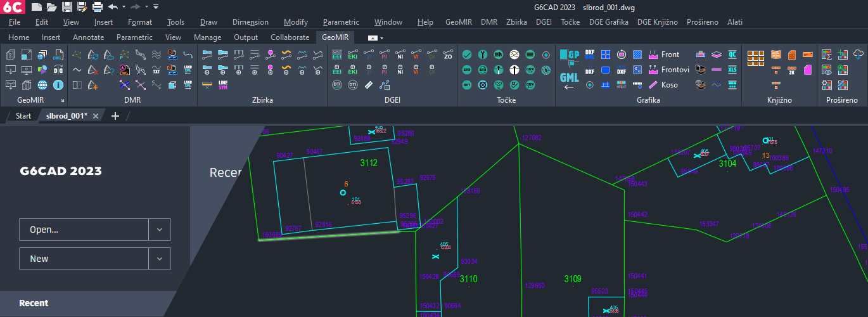Screen dimensions: 868x317
Task: Click the Koso button in Grafika
Action: pyautogui.click(x=663, y=85)
